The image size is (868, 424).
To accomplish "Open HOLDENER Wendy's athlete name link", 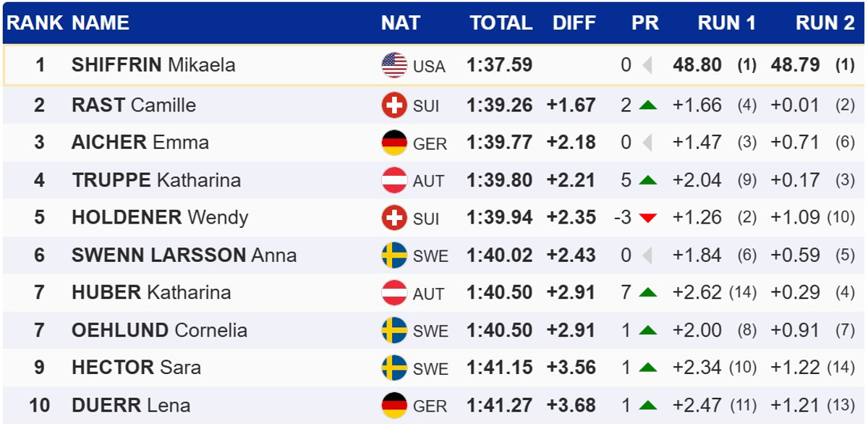I will coord(160,218).
